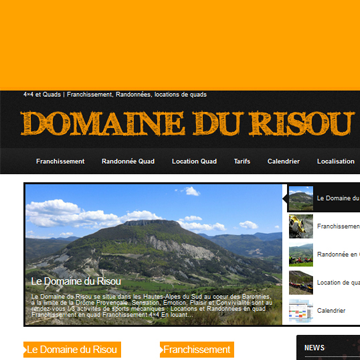
Task: Click the NEWS panel heading
Action: (314, 348)
